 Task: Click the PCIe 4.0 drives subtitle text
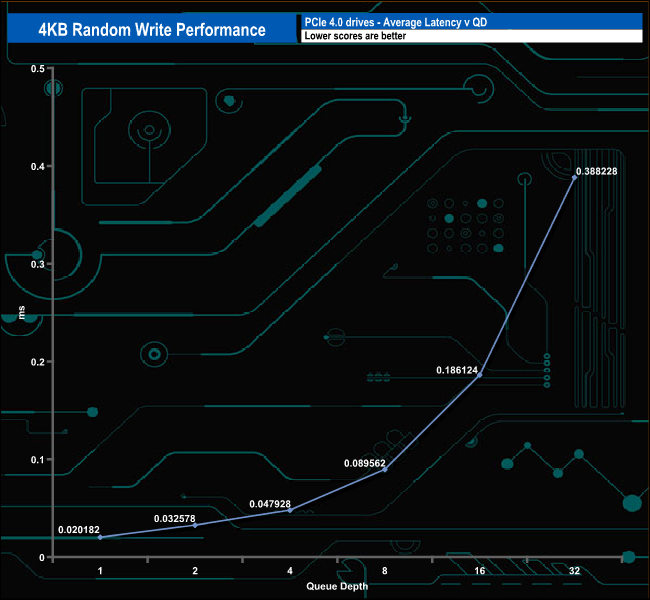(x=396, y=22)
